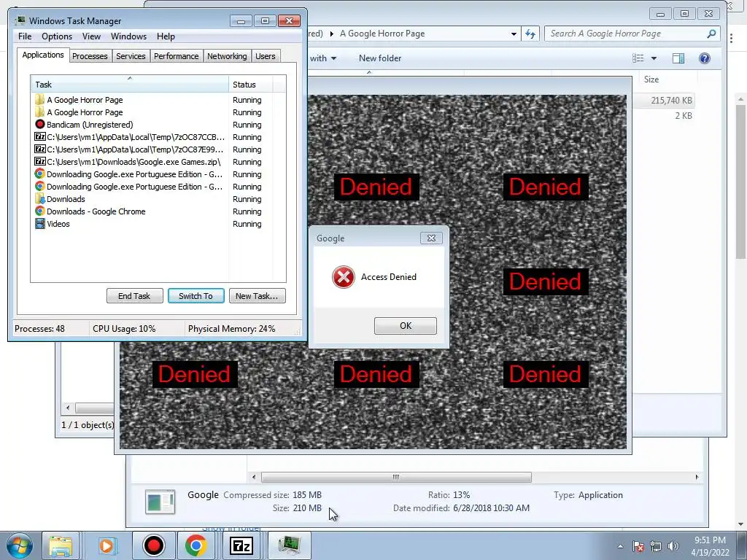Viewport: 747px width, 560px height.
Task: Click New Task... button
Action: pos(257,296)
